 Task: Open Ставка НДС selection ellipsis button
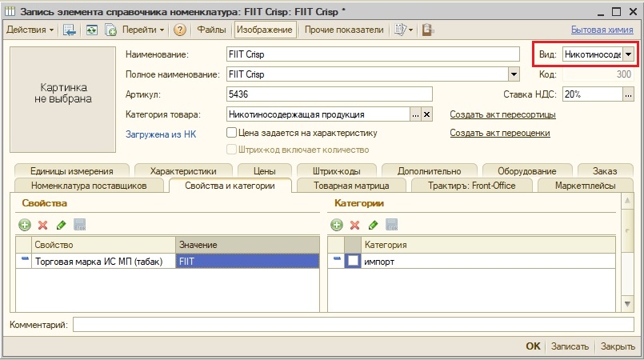tap(628, 94)
